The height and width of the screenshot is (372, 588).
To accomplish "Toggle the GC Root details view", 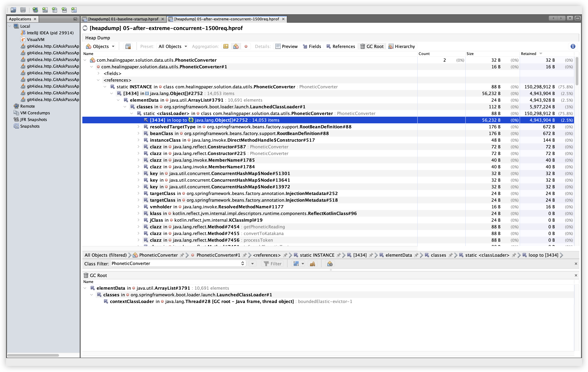I will click(x=372, y=46).
